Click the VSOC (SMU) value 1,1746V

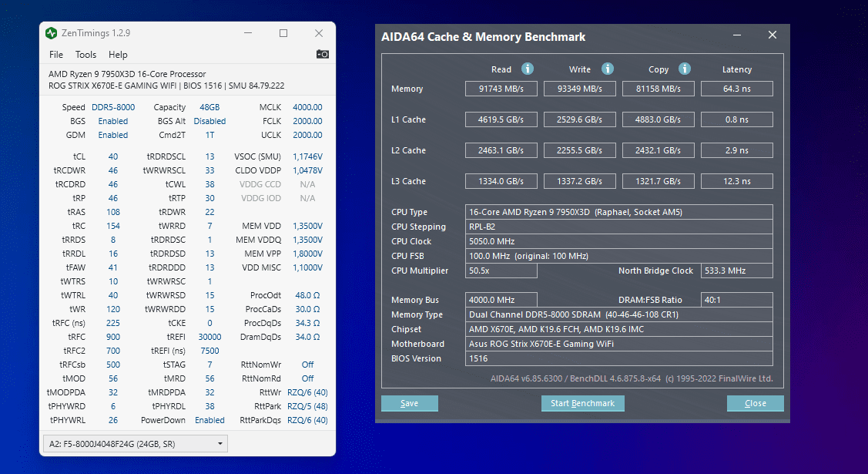tap(307, 156)
